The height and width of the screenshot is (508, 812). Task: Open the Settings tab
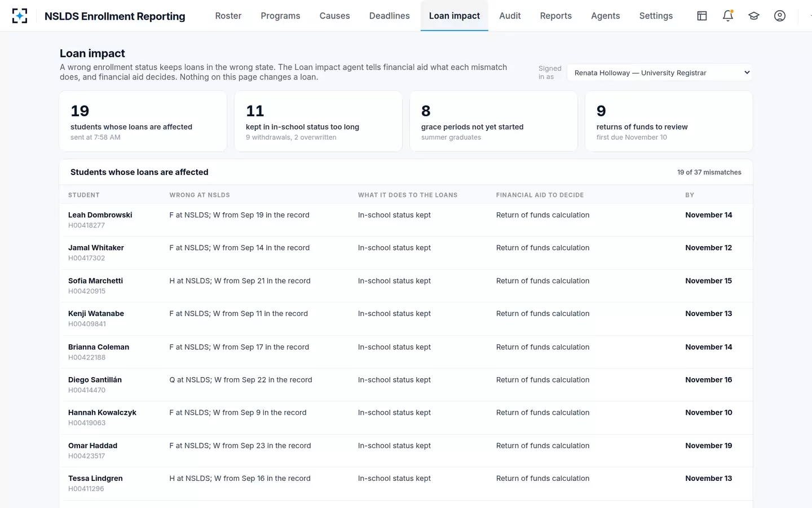[656, 16]
